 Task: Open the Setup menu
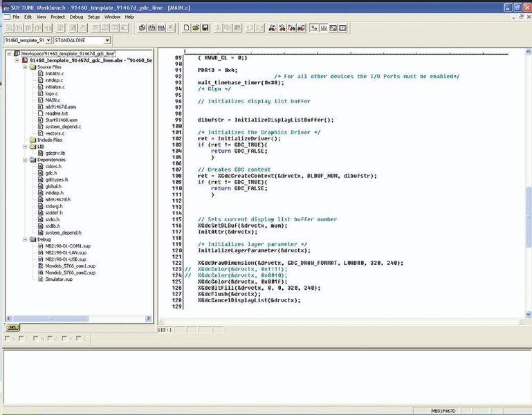tap(93, 17)
